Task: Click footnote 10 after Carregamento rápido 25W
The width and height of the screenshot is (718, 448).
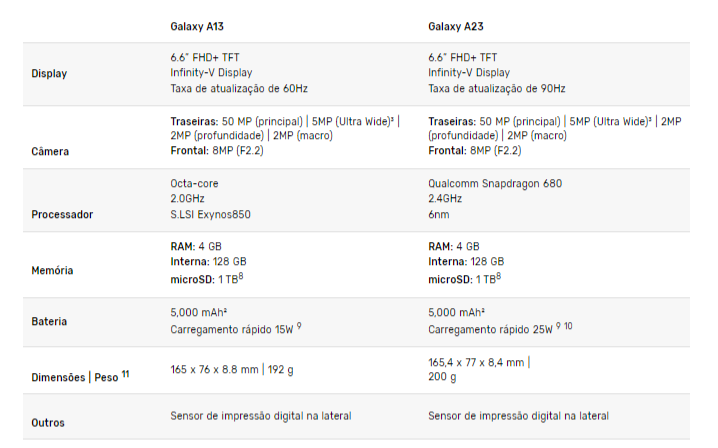Action: click(x=568, y=326)
